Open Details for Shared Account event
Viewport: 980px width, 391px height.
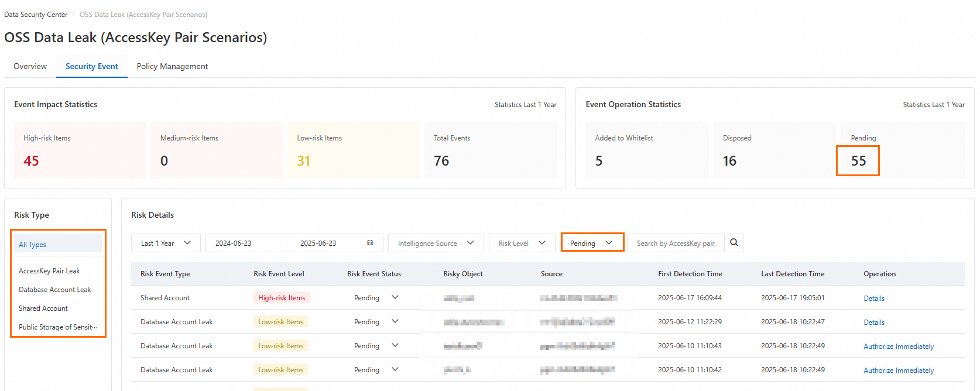pyautogui.click(x=874, y=299)
